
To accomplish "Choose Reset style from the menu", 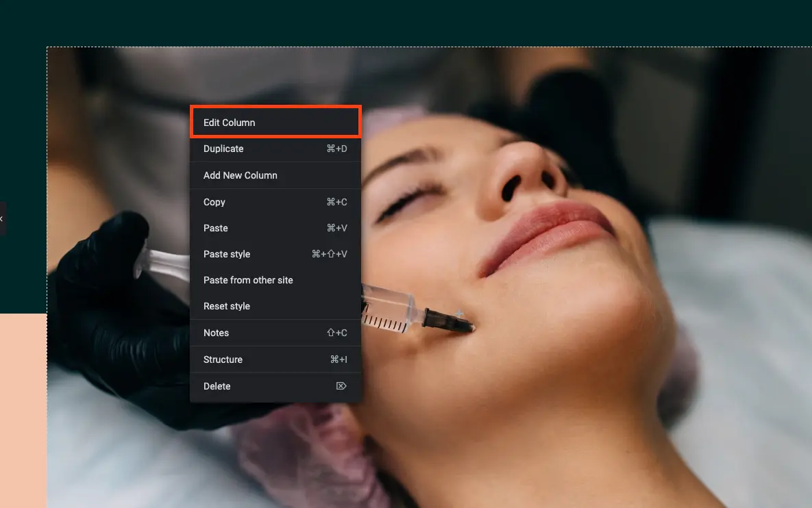I will coord(227,306).
